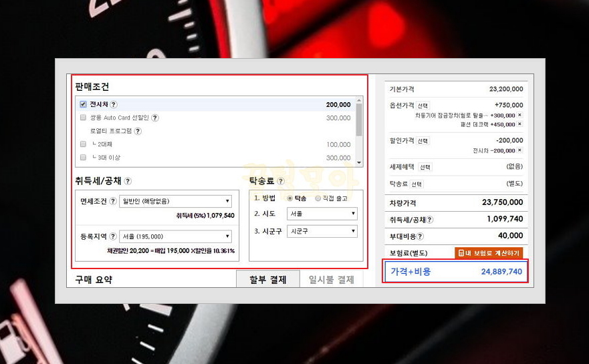This screenshot has width=589, height=364.
Task: Click the 채권할인 20,200 calculation text
Action: (x=171, y=250)
